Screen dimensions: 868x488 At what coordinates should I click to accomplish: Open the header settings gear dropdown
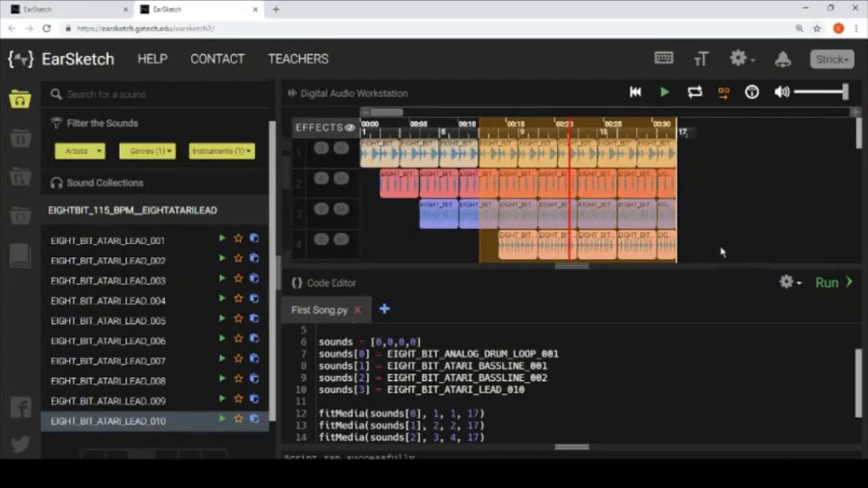tap(741, 58)
